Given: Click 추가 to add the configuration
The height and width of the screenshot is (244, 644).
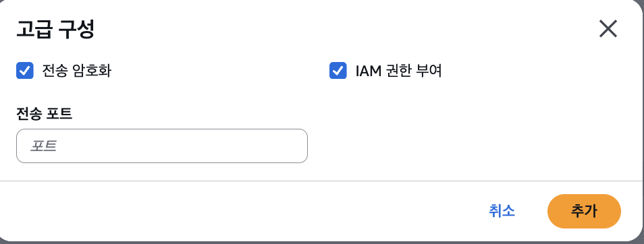Looking at the screenshot, I should pos(584,211).
